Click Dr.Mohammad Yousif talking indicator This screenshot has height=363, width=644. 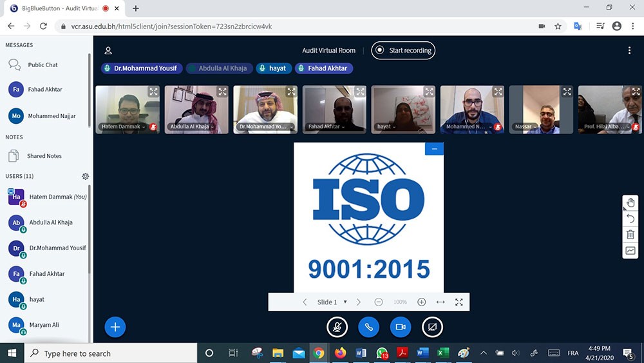point(142,68)
